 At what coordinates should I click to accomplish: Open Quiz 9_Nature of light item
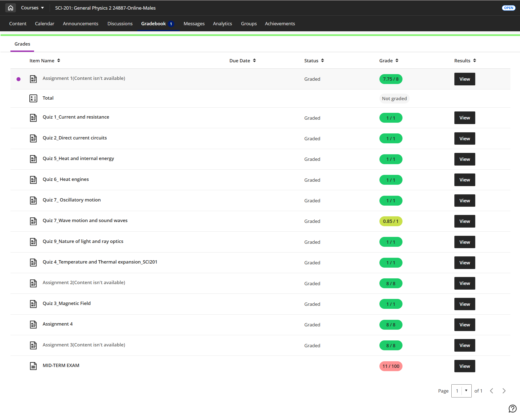[x=83, y=241]
